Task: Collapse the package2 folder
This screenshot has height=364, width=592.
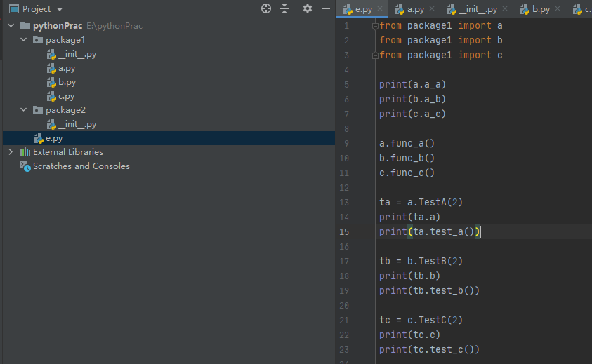Action: pos(24,110)
